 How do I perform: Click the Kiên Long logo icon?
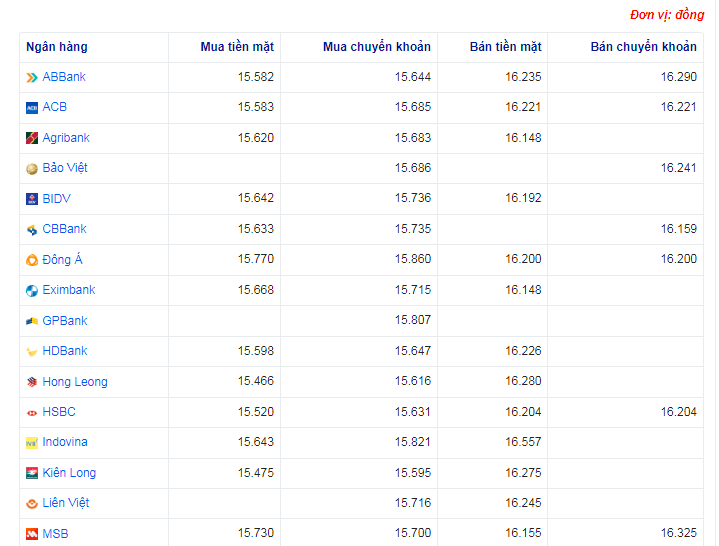(x=32, y=473)
